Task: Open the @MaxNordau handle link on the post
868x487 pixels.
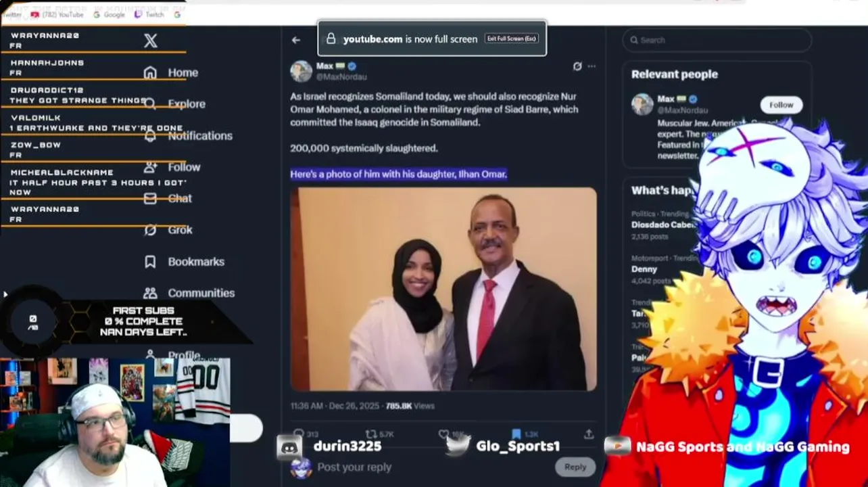Action: coord(341,77)
